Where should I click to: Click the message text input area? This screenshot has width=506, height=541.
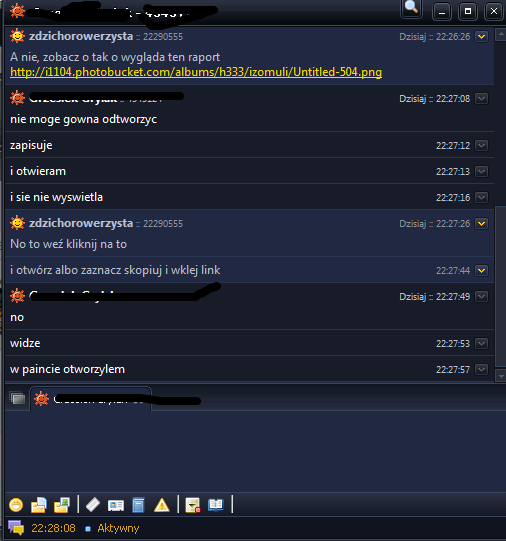[x=255, y=451]
